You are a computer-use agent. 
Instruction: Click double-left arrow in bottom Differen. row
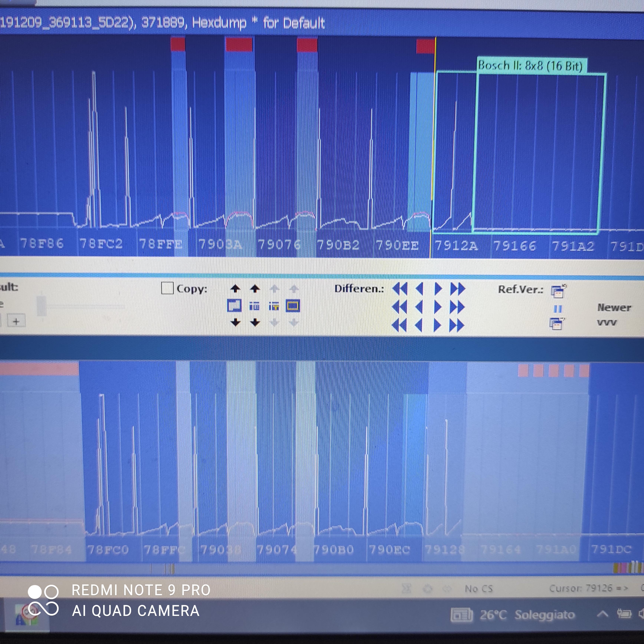point(399,325)
